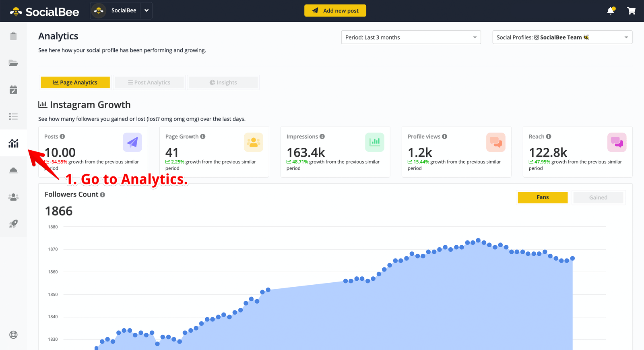Expand Social Profiles selector dropdown

[x=562, y=37]
